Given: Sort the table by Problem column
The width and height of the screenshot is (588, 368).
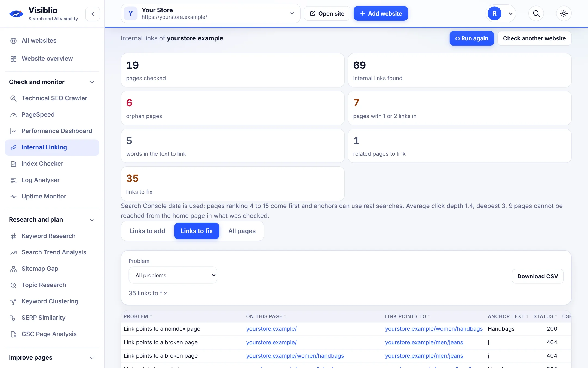Looking at the screenshot, I should pyautogui.click(x=138, y=316).
